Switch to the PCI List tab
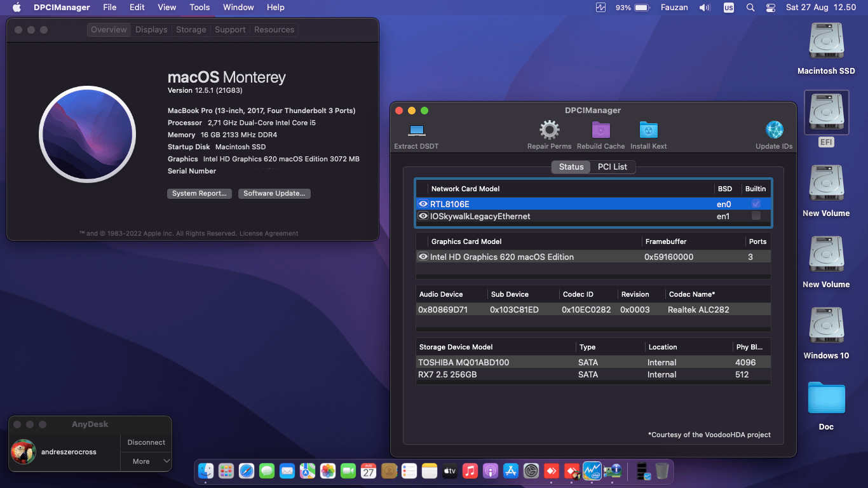Screen dimensions: 868x488 coord(613,166)
